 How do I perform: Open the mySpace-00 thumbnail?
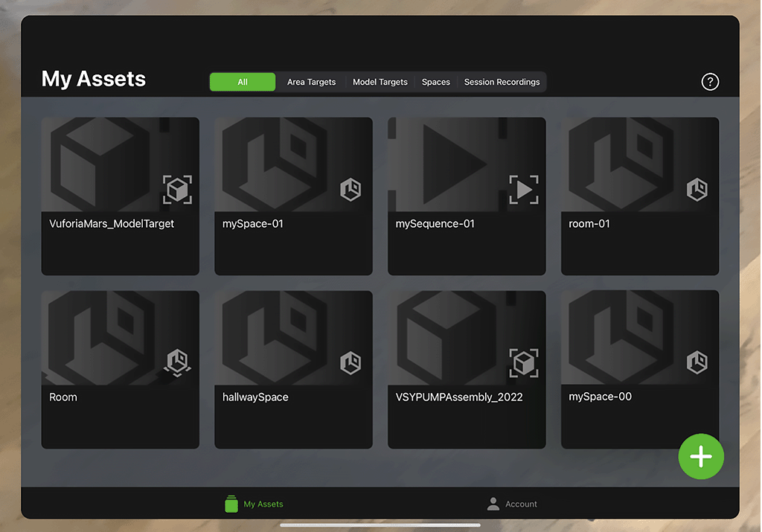coord(640,337)
